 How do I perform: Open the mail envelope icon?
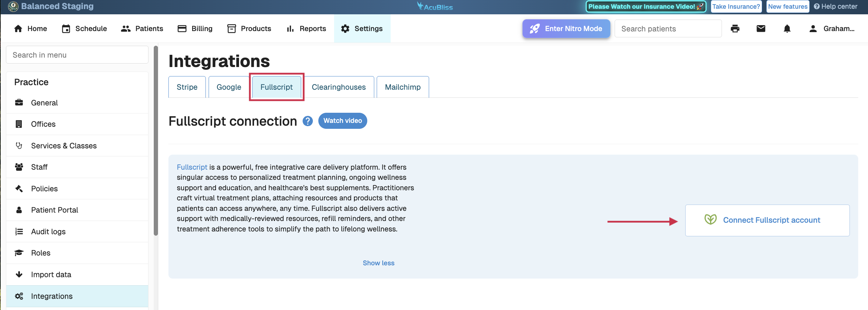point(761,29)
